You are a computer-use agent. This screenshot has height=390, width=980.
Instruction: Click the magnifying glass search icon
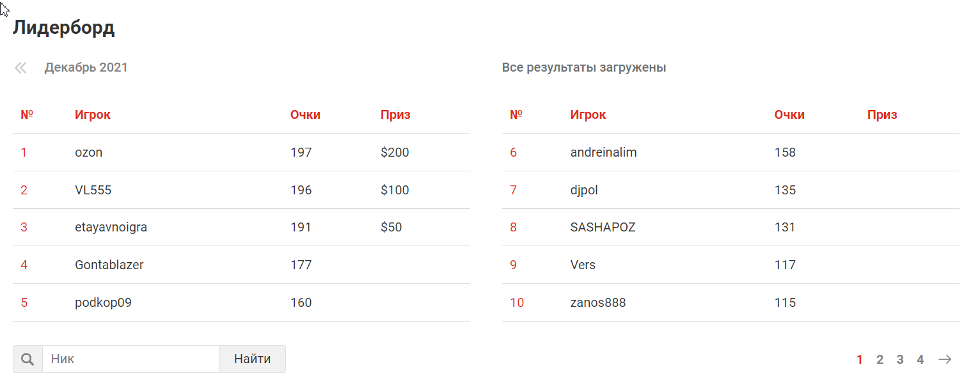(28, 359)
